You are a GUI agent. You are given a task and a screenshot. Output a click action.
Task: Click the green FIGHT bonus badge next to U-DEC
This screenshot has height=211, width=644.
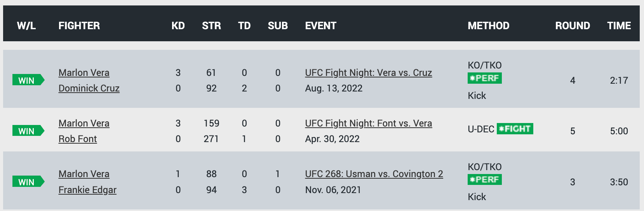(515, 129)
